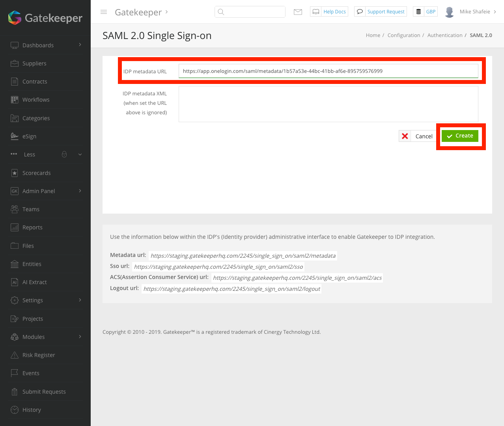Check messages with the envelope icon
Viewport: 504px width, 426px height.
point(298,11)
